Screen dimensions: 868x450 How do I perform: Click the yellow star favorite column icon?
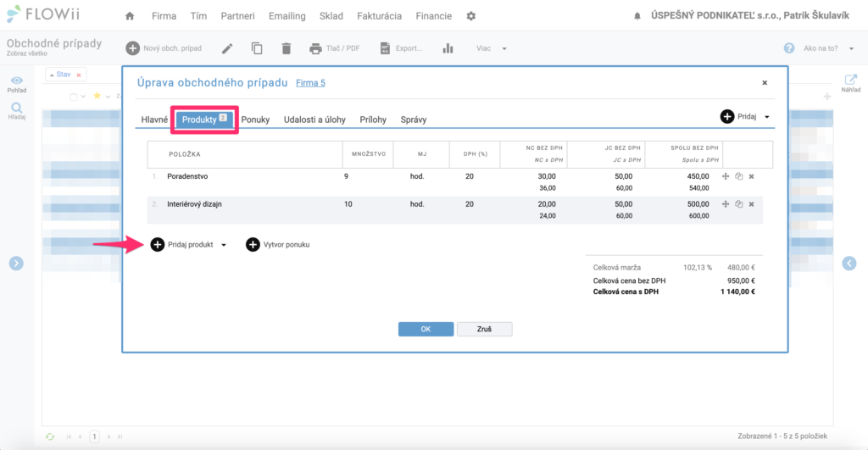tap(97, 96)
